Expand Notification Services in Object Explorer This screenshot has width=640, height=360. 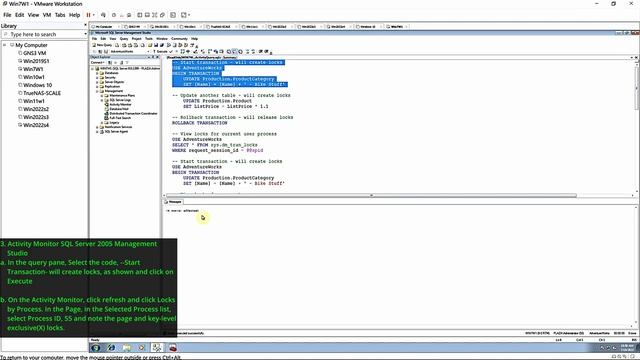(x=97, y=127)
